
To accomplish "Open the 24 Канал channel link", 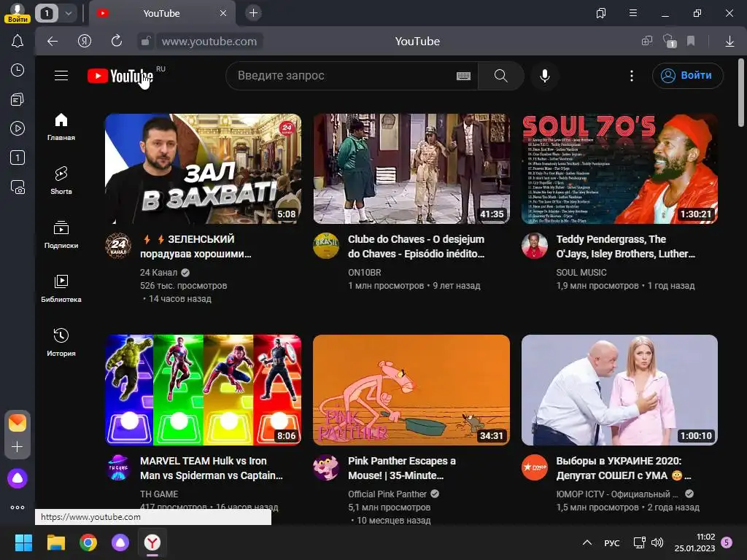I will (158, 273).
